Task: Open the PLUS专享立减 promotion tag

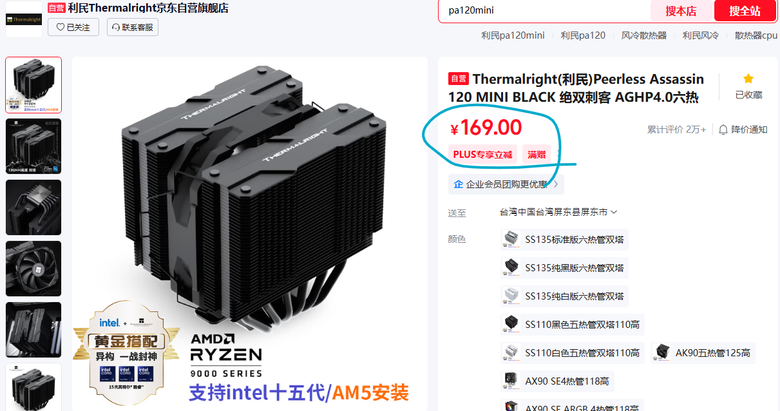Action: pyautogui.click(x=483, y=155)
